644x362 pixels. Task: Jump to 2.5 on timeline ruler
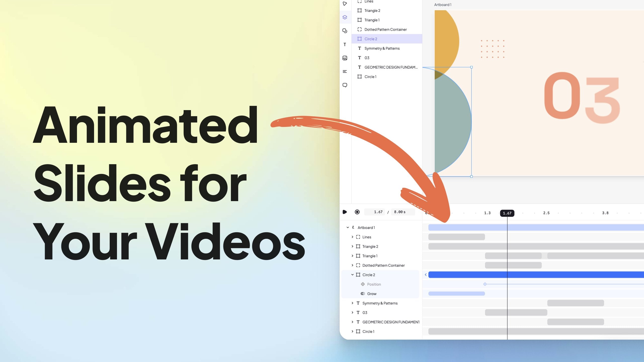(546, 213)
